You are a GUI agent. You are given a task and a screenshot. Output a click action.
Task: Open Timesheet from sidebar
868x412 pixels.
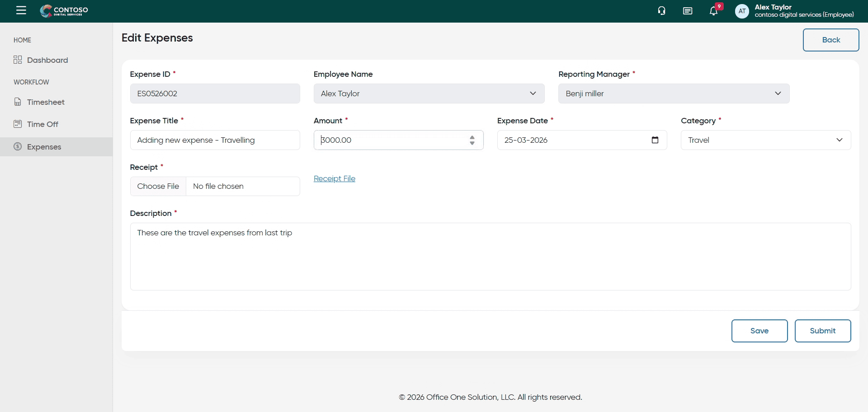tap(46, 102)
